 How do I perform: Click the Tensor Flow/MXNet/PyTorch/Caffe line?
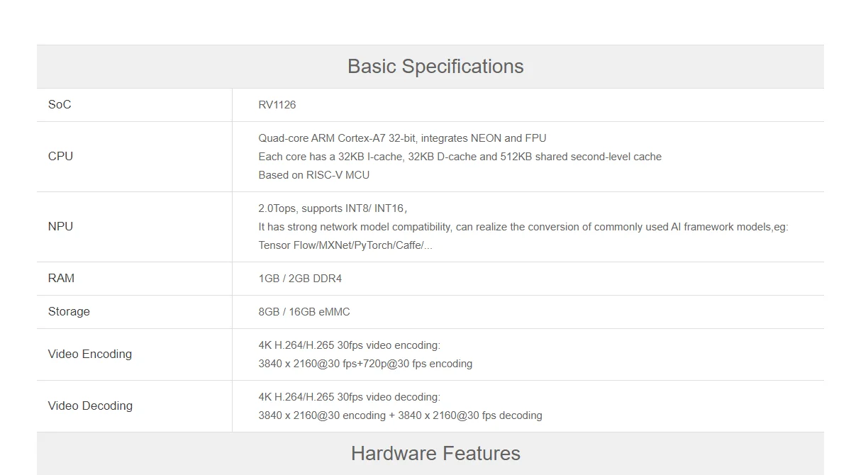[x=345, y=245]
